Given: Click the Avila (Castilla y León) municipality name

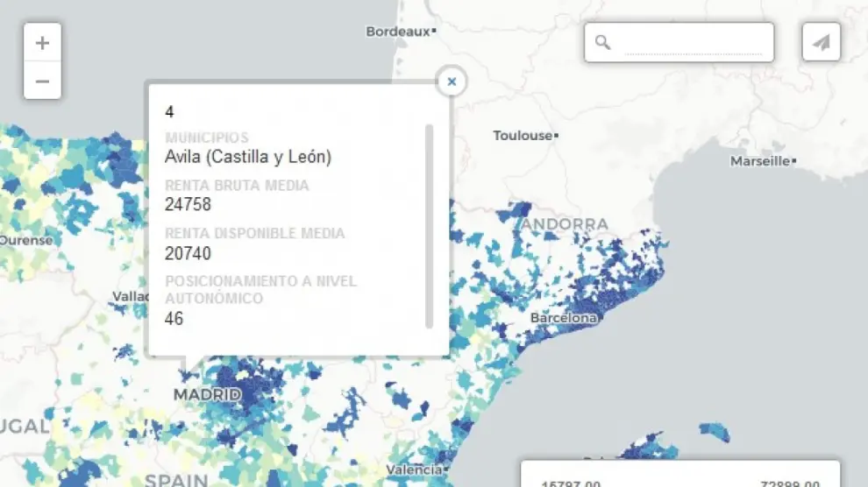Looking at the screenshot, I should [247, 157].
